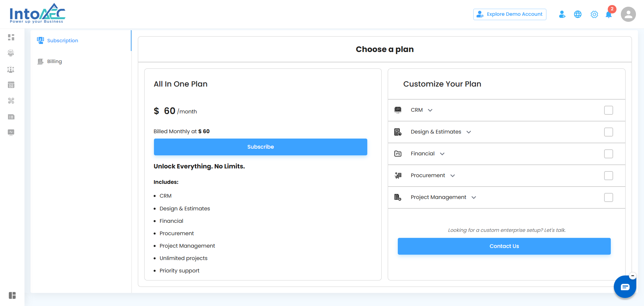The width and height of the screenshot is (644, 306).
Task: Expand the Procurement module details
Action: coord(452,176)
